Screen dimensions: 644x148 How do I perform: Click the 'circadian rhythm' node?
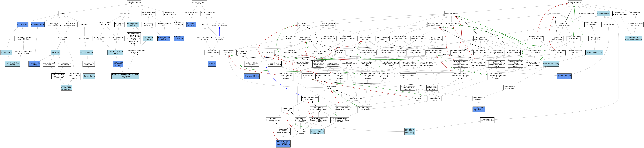(x=608, y=24)
